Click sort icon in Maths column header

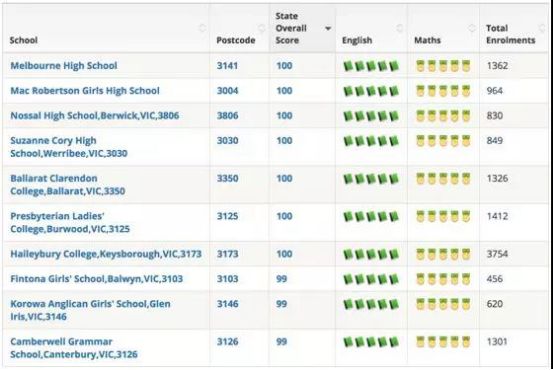tap(472, 28)
